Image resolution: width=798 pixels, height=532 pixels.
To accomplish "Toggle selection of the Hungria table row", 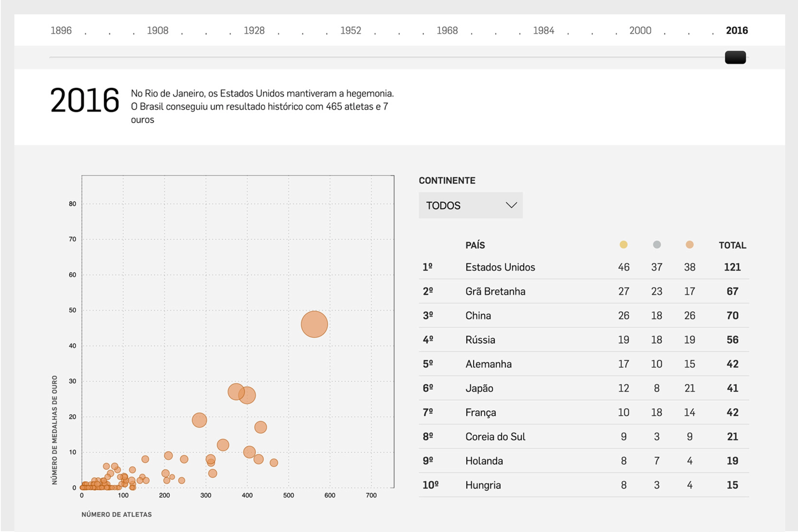I will pos(483,485).
